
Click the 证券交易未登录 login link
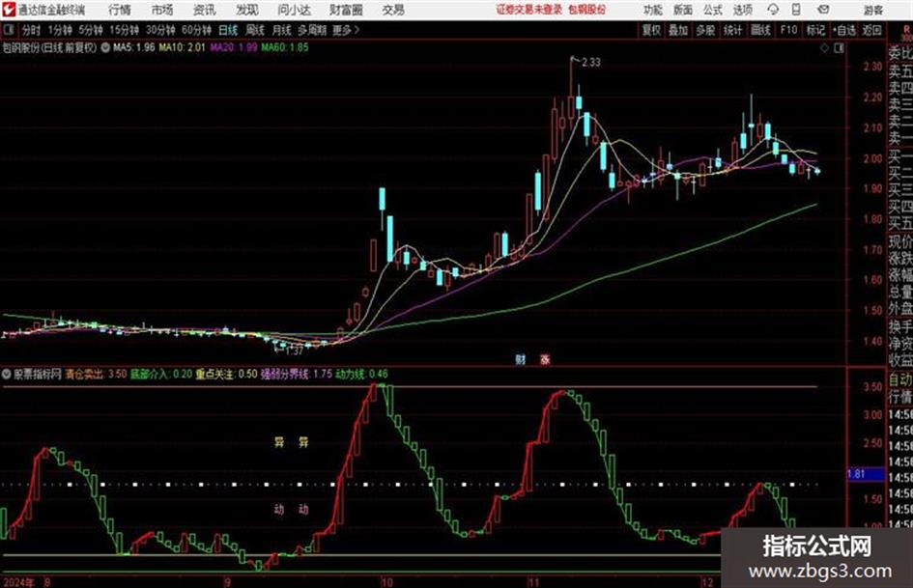528,10
